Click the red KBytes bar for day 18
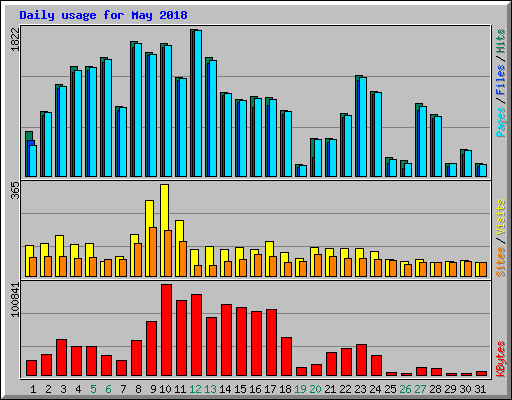The height and width of the screenshot is (400, 512). pyautogui.click(x=286, y=357)
